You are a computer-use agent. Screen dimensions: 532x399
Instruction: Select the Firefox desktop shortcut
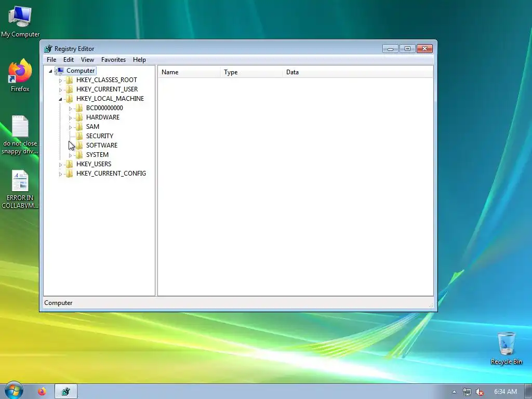20,75
